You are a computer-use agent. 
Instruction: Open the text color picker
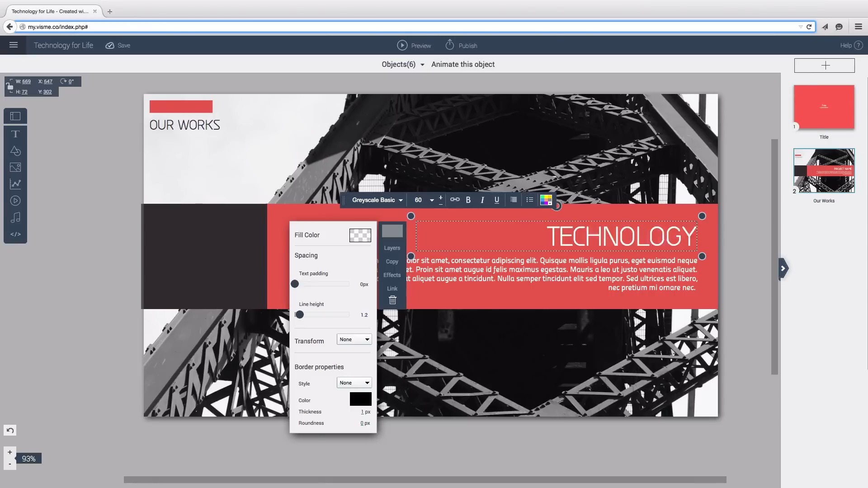[546, 200]
